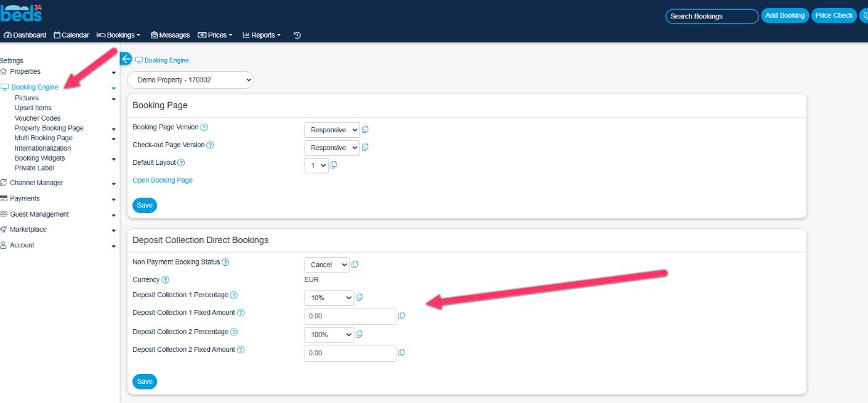The height and width of the screenshot is (403, 868).
Task: Click help icon beside Non Payment Booking Status
Action: click(x=225, y=262)
